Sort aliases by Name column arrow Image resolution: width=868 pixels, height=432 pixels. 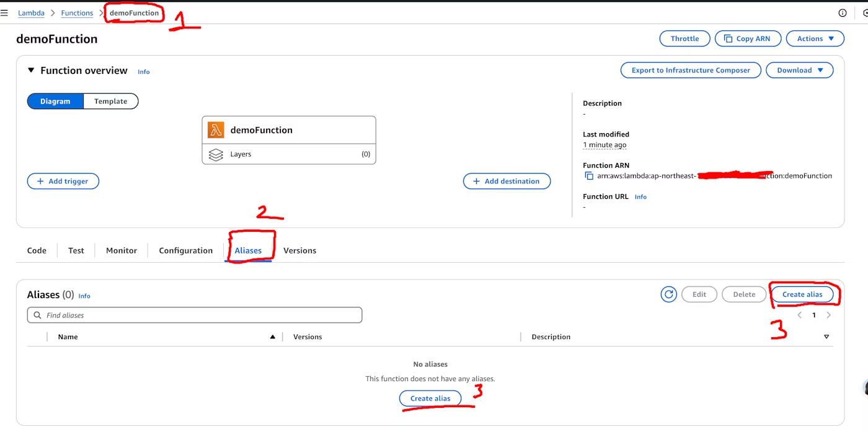click(272, 337)
